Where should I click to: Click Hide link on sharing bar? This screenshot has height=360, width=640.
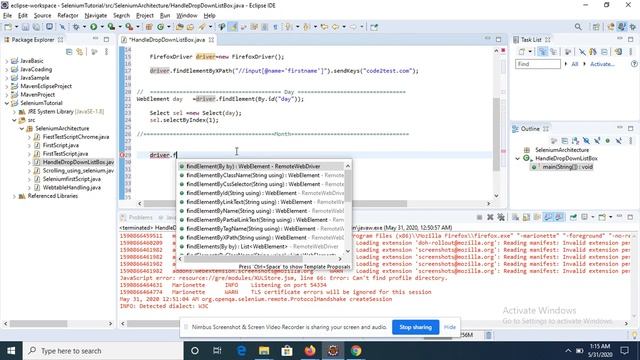coord(449,327)
